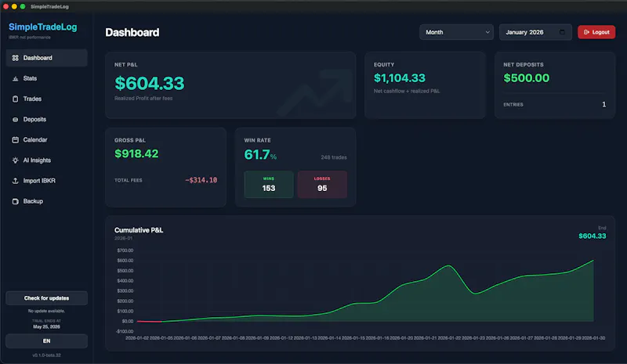Click the 61.7% win rate value
Viewport: 627px width, 364px height.
260,155
